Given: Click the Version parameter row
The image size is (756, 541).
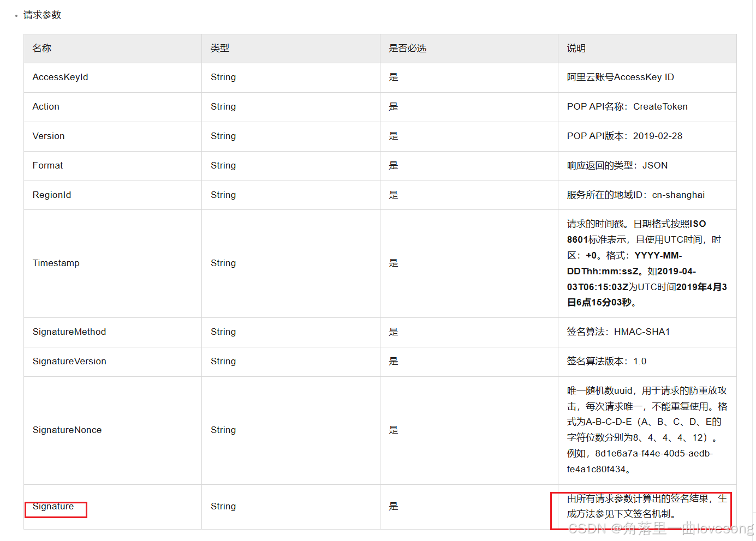Looking at the screenshot, I should pyautogui.click(x=48, y=136).
